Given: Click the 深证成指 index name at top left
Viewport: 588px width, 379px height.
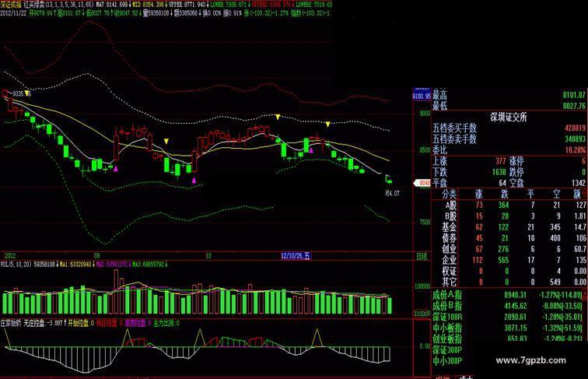Looking at the screenshot, I should pyautogui.click(x=11, y=5).
